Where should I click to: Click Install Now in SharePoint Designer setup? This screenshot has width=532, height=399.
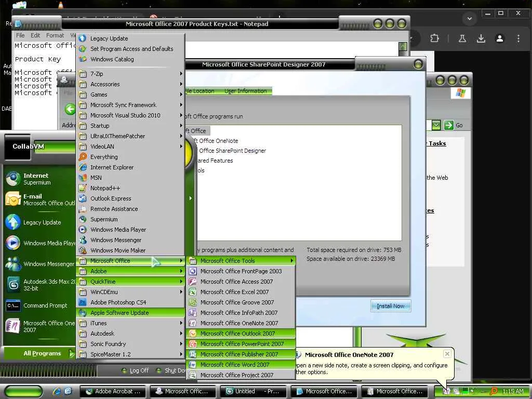point(391,305)
